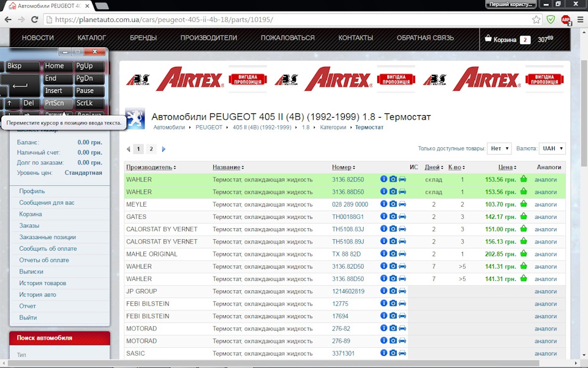The width and height of the screenshot is (588, 368).
Task: Open currency UAH dropdown
Action: coord(552,148)
